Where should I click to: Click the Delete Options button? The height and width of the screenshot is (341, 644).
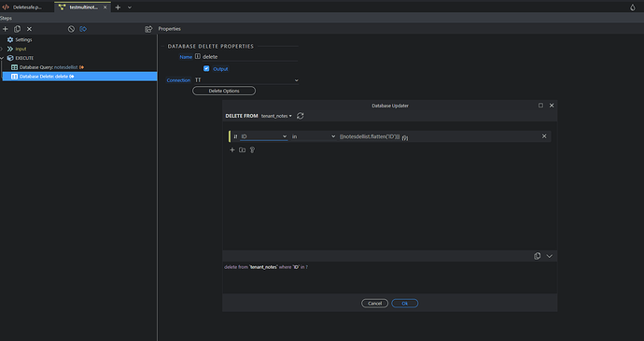pos(224,91)
